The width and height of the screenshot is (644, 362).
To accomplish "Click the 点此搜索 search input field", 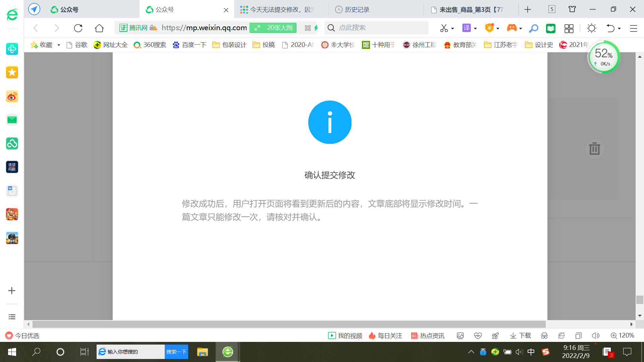I will [x=376, y=28].
